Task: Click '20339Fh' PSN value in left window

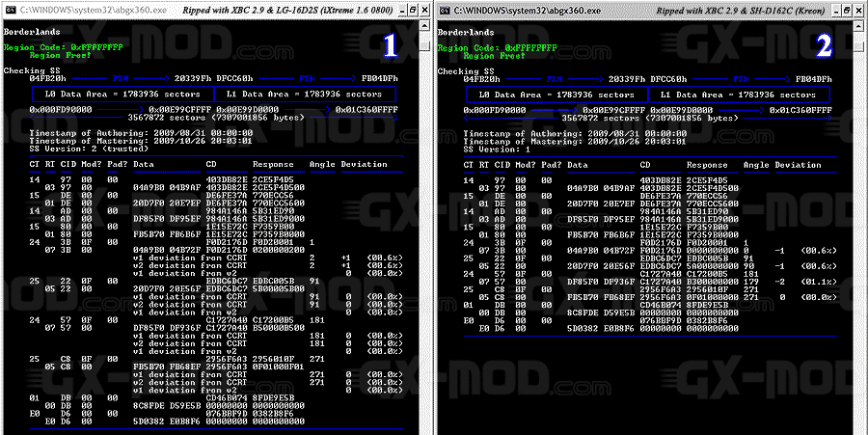Action: click(x=193, y=78)
